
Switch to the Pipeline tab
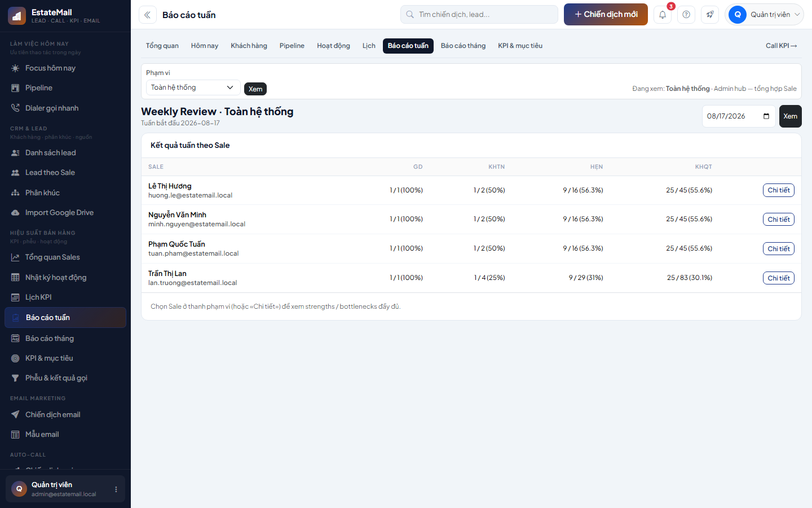[292, 46]
